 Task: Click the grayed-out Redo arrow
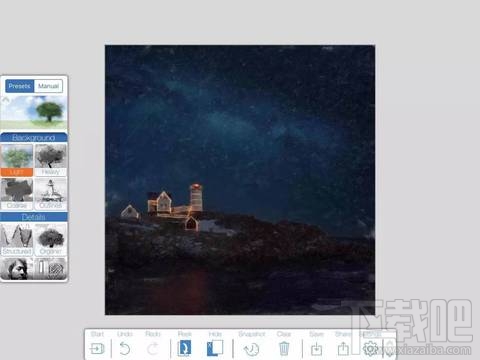(x=153, y=349)
